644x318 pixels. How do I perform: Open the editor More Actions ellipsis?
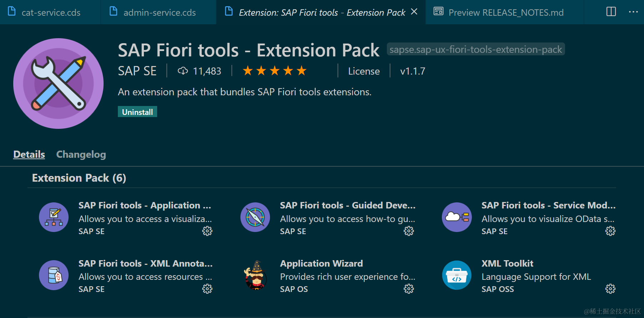633,12
